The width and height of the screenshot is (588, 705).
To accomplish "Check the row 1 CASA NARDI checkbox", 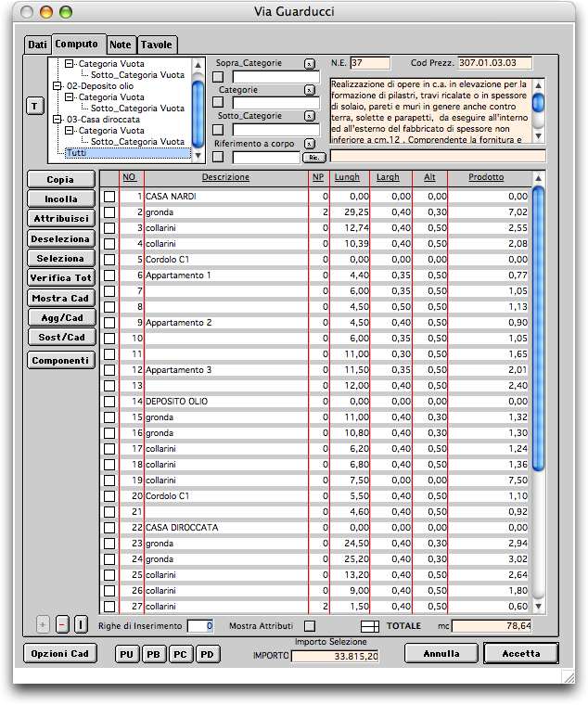I will (109, 197).
